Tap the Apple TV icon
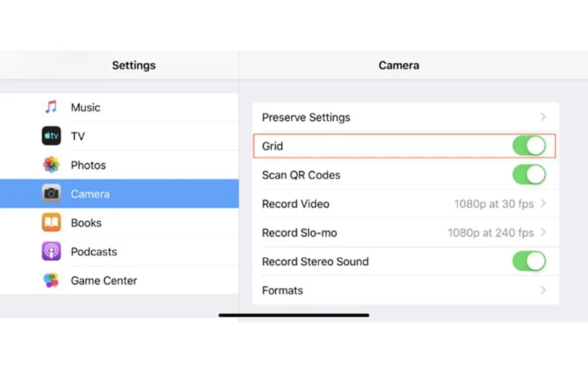The height and width of the screenshot is (373, 588). 51,136
